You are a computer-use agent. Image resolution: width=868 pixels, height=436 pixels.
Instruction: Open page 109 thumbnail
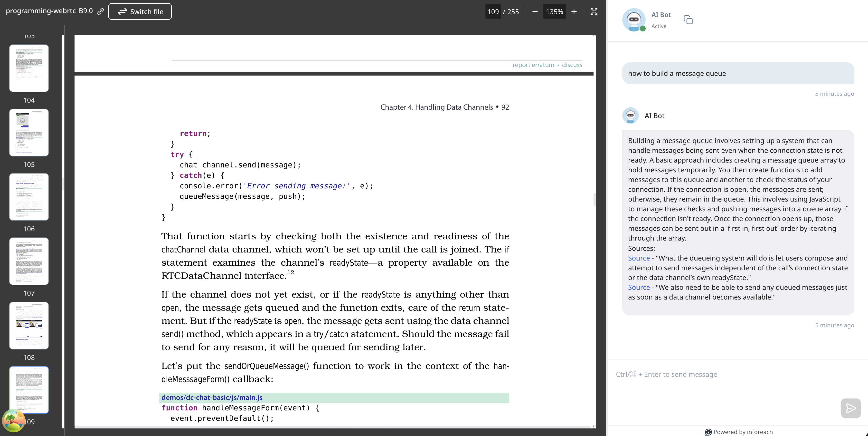click(29, 390)
